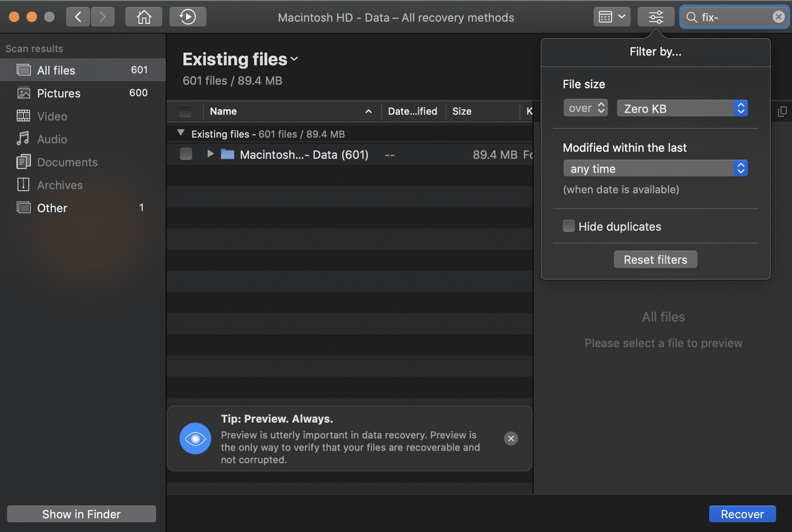This screenshot has height=532, width=792.
Task: Select Pictures category
Action: [82, 93]
